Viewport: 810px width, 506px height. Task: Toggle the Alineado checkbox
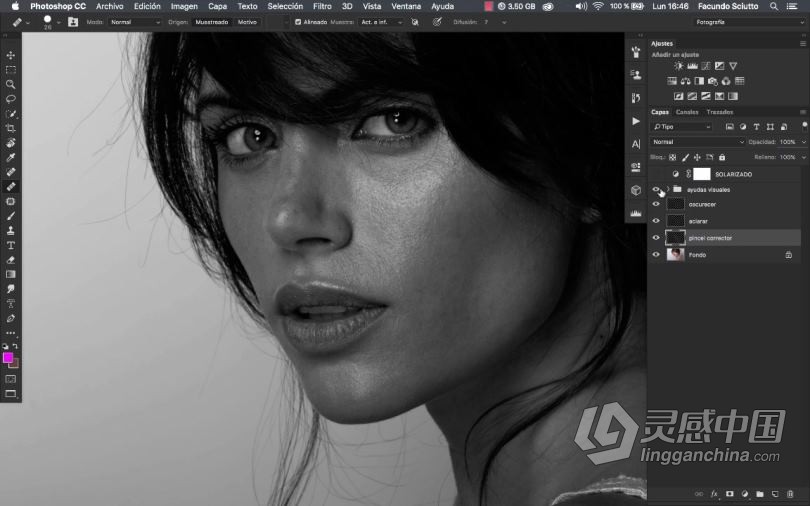tap(298, 22)
